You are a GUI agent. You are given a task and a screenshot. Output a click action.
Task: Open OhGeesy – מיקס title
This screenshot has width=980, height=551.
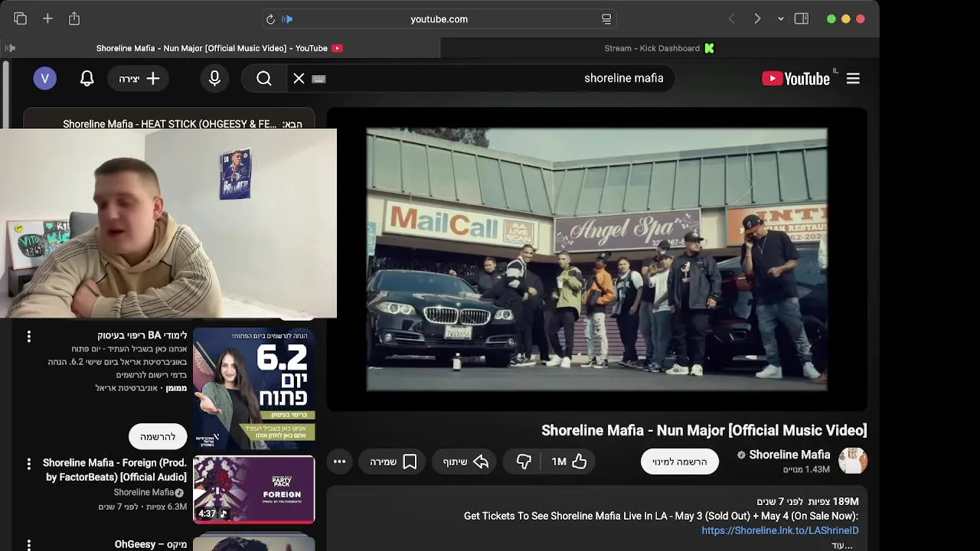pos(151,544)
